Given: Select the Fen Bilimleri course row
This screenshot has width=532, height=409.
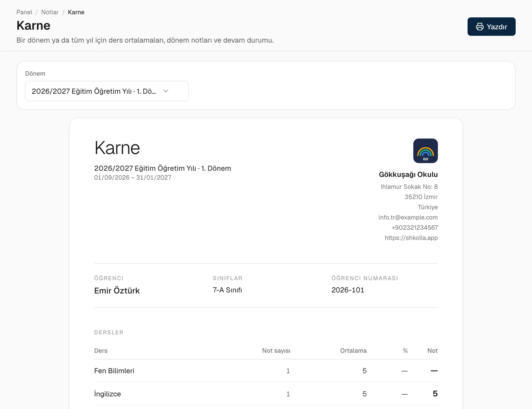Looking at the screenshot, I should pos(266,371).
